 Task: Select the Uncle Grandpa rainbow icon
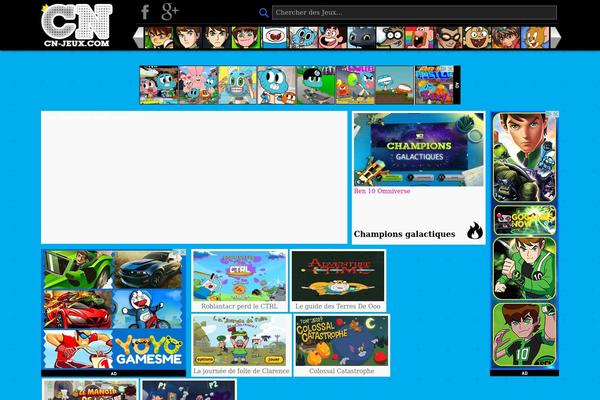[419, 38]
